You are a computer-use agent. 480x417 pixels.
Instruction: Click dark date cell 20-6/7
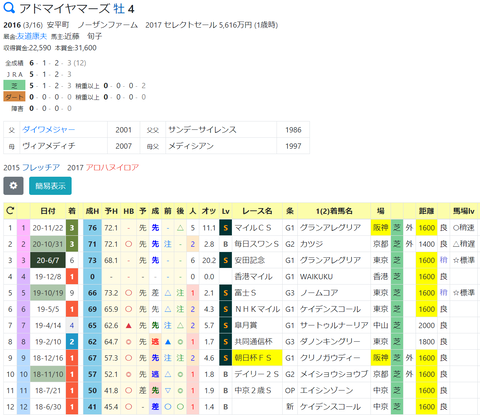(48, 260)
